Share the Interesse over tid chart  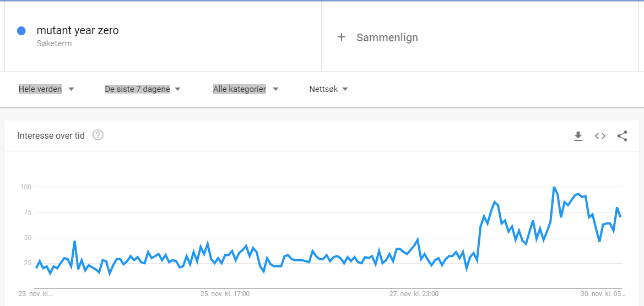tap(622, 136)
